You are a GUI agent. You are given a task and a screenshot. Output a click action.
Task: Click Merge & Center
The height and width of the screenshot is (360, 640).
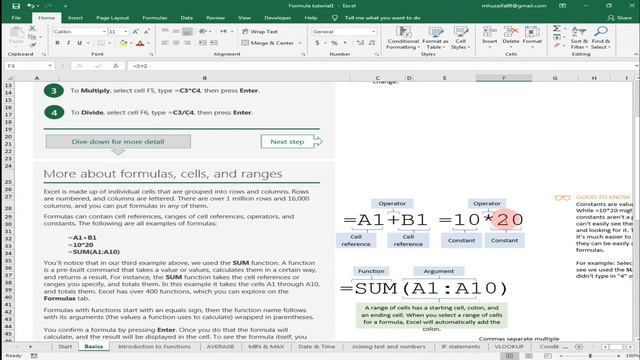click(x=268, y=43)
